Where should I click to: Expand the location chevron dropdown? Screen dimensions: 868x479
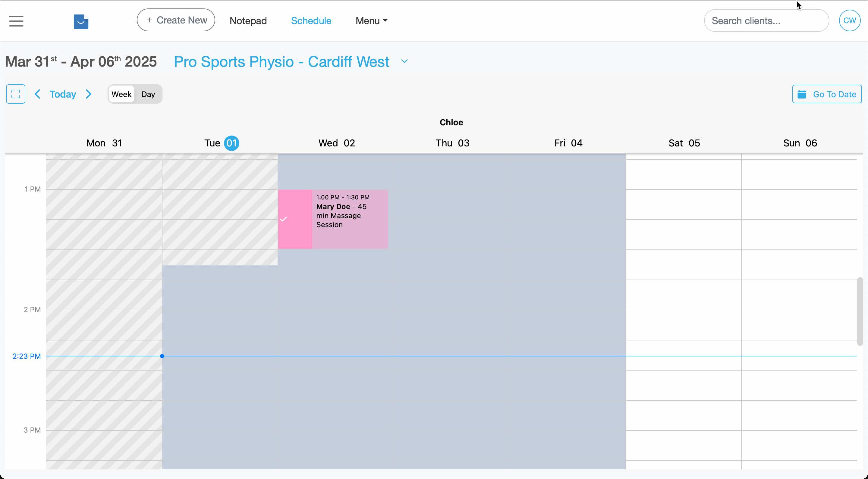tap(404, 62)
